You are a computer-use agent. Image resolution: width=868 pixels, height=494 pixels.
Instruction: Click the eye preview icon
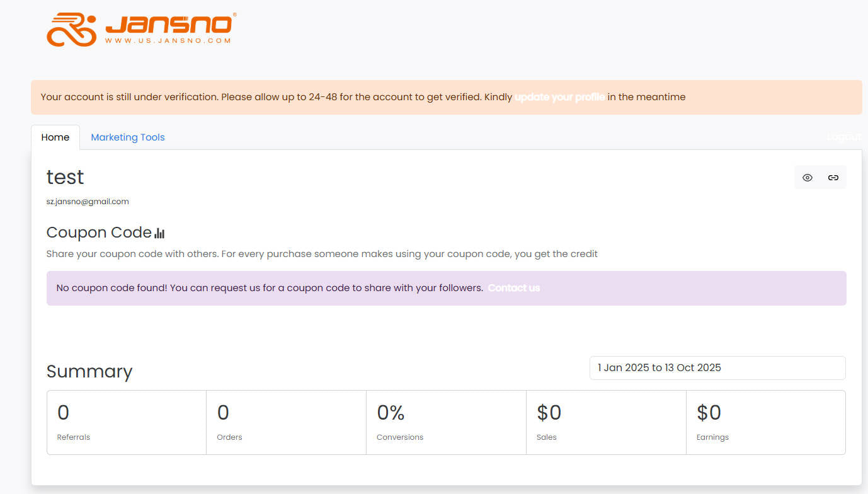tap(807, 178)
